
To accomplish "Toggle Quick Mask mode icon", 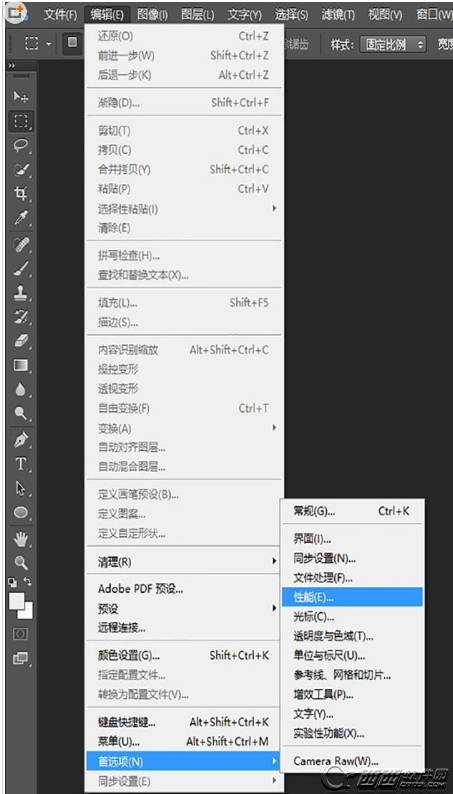I will 20,634.
